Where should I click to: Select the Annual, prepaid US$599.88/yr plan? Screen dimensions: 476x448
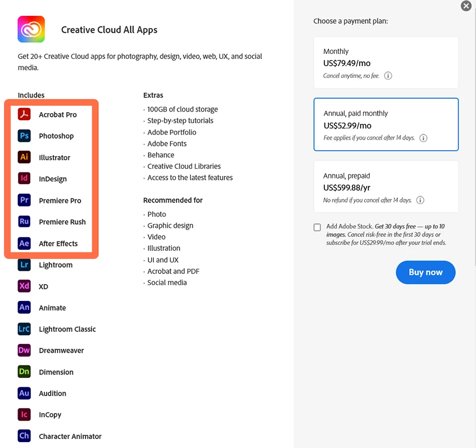tap(386, 187)
